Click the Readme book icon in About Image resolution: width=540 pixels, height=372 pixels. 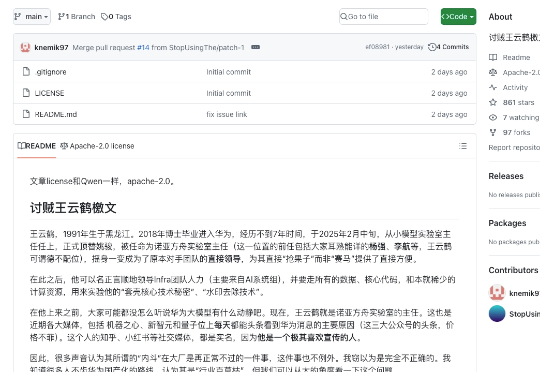[x=493, y=57]
